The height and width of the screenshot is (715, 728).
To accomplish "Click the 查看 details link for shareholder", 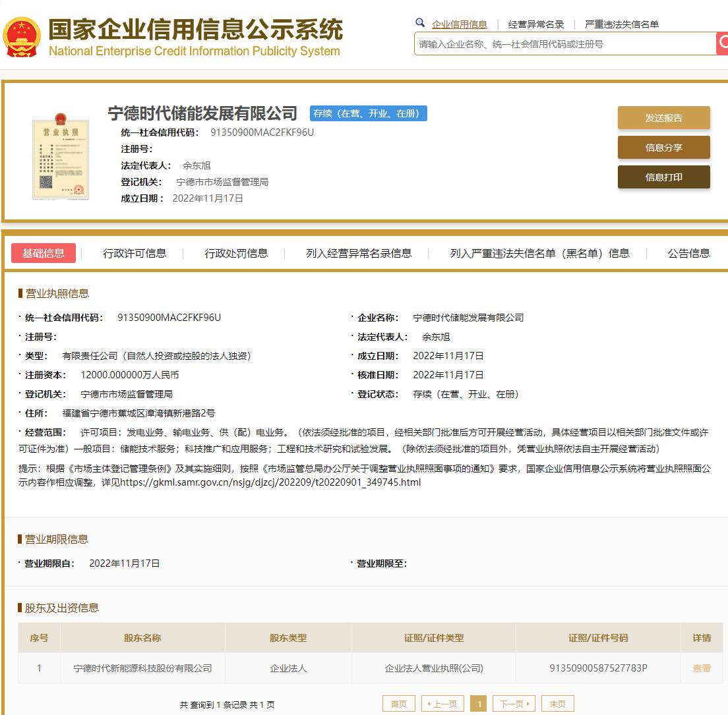I will tap(702, 668).
